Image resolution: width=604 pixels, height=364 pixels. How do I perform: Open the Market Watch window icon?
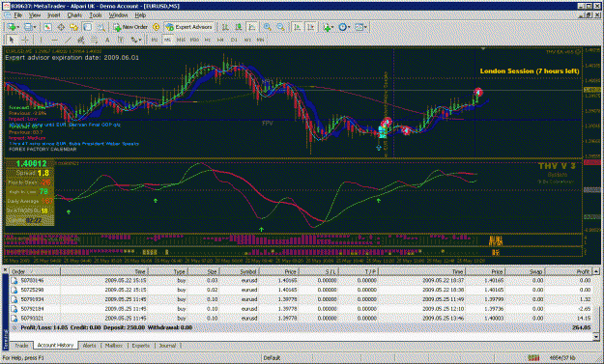point(47,27)
